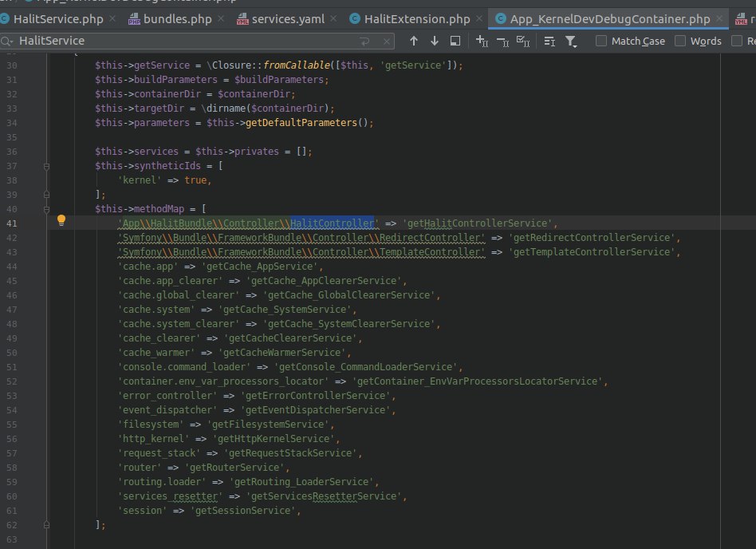Enable the Match Case checkbox
Viewport: 756px width, 549px height.
coord(601,41)
